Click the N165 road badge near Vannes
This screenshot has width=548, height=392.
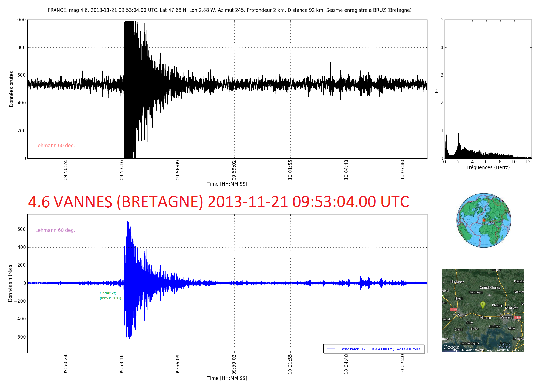click(518, 317)
